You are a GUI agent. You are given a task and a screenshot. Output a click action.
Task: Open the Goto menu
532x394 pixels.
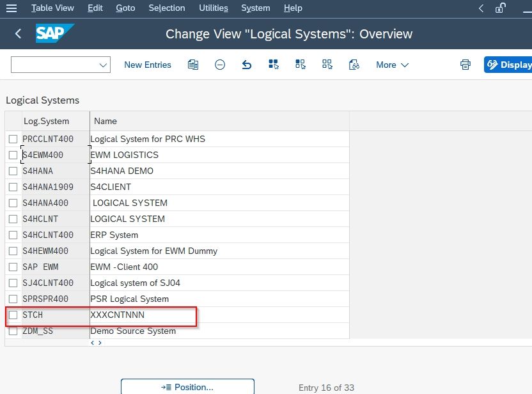point(125,8)
